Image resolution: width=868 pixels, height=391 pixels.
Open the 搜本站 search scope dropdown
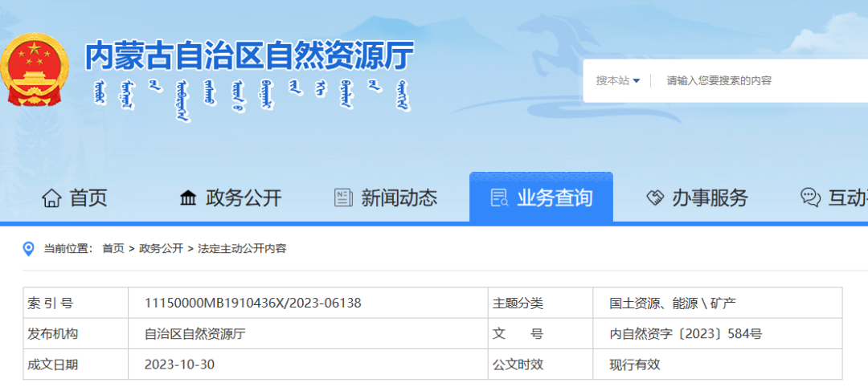pyautogui.click(x=618, y=81)
